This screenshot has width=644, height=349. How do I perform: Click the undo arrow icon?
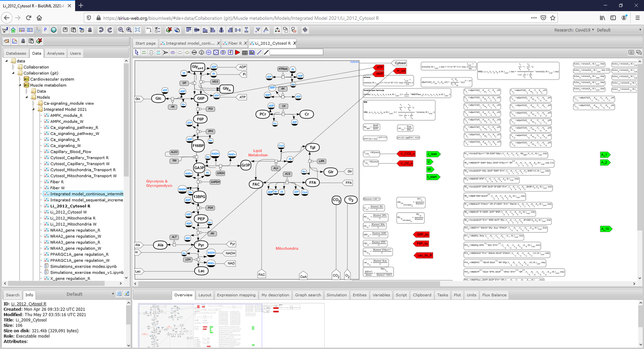101,30
